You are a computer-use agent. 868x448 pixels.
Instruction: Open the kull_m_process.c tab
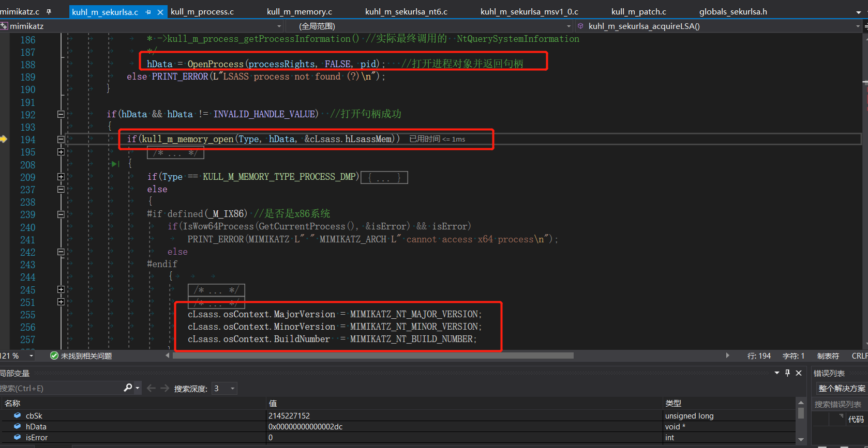(x=202, y=11)
